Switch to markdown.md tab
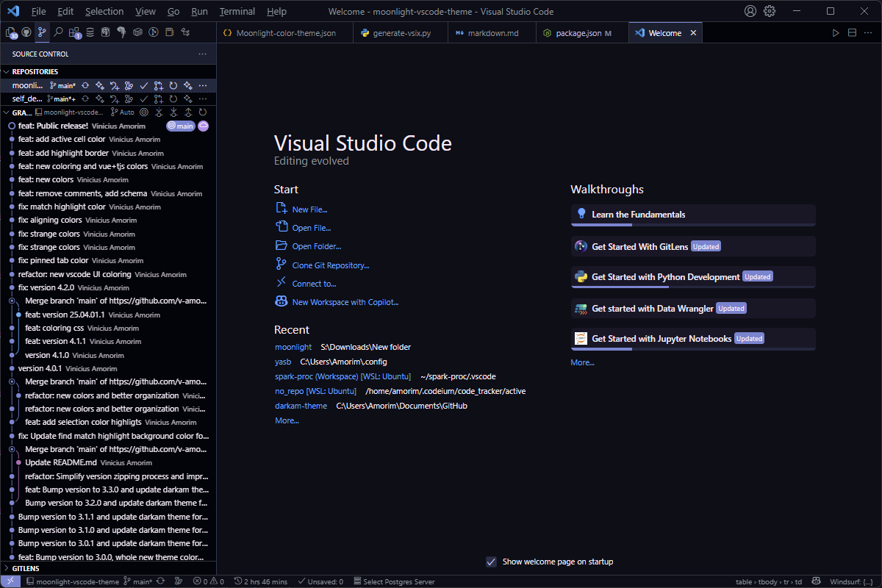The height and width of the screenshot is (588, 882). pos(492,33)
